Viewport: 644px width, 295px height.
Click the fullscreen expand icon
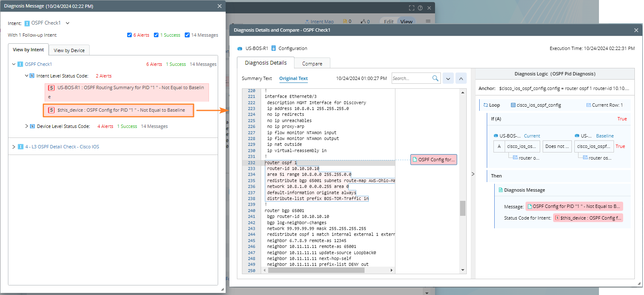[412, 8]
